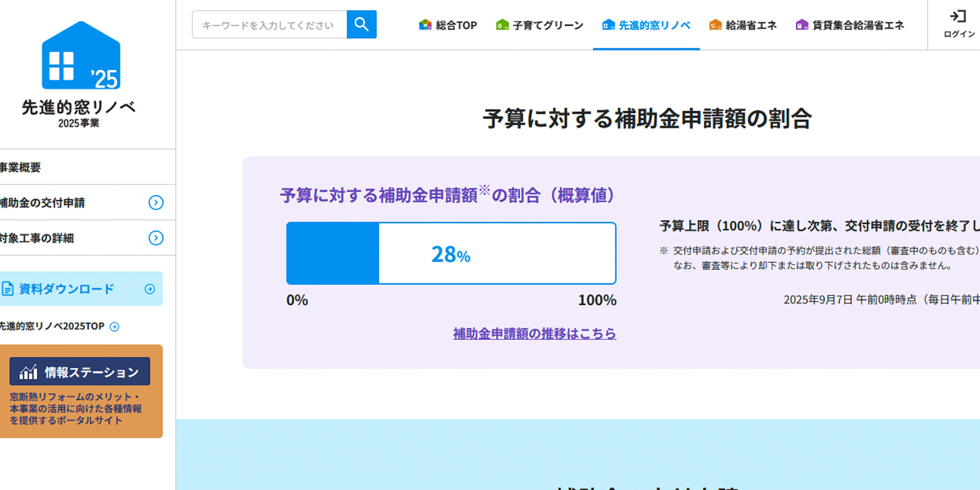980x490 pixels.
Task: Expand the 対象工事の詳細 chevron arrow
Action: (x=156, y=238)
